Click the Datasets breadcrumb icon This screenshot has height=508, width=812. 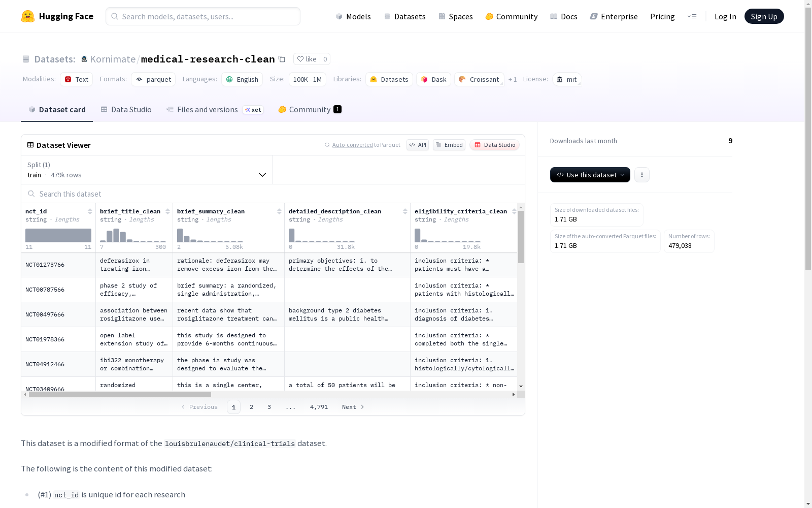[x=26, y=59]
